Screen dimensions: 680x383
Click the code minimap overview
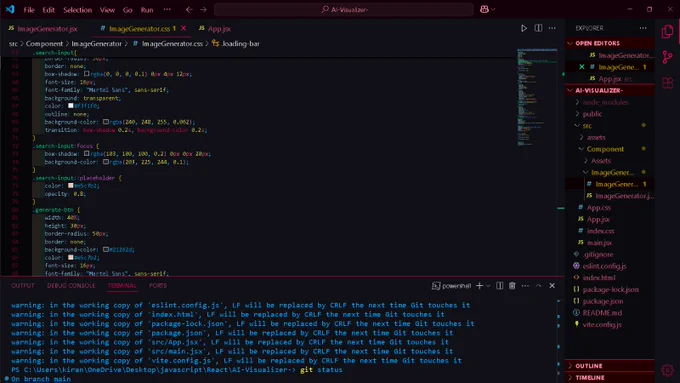point(537,97)
